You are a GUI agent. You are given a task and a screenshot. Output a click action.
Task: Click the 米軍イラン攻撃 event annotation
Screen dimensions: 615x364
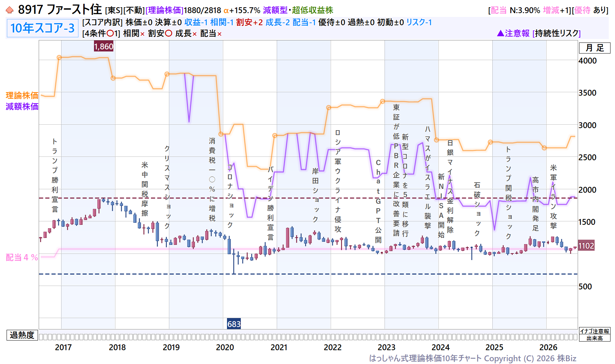pos(553,197)
